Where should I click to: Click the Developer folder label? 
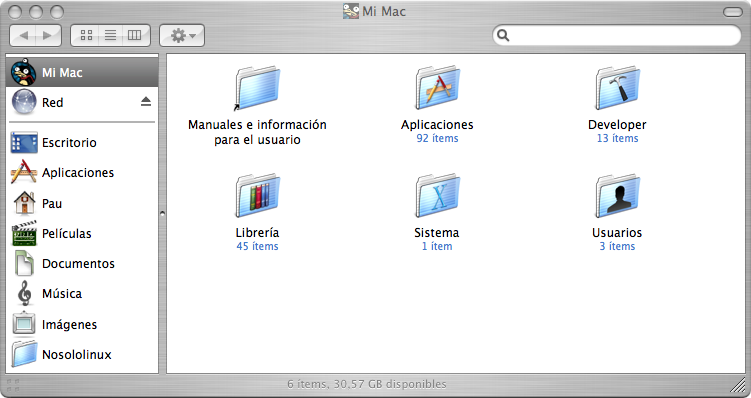pos(617,125)
